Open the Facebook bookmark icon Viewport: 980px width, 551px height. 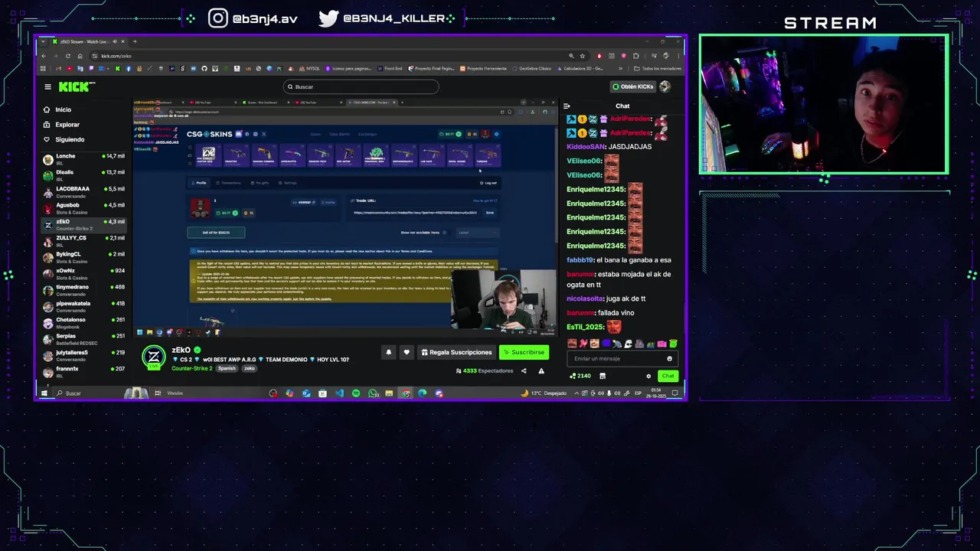pos(129,68)
